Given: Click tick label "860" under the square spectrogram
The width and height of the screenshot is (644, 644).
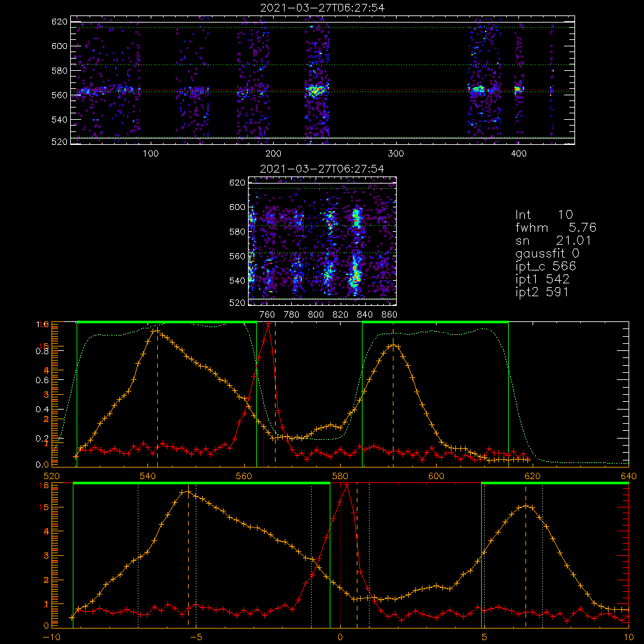Looking at the screenshot, I should pos(390,315).
